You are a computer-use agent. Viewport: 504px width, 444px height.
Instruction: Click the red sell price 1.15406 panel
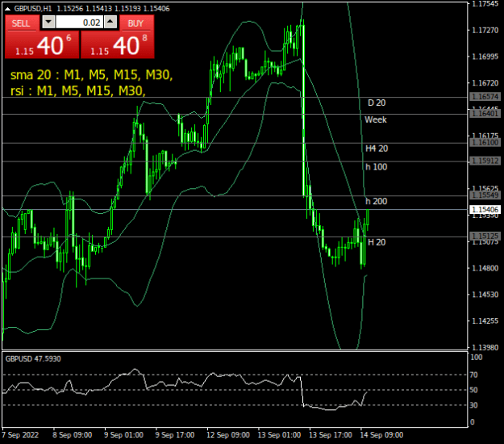coord(42,44)
